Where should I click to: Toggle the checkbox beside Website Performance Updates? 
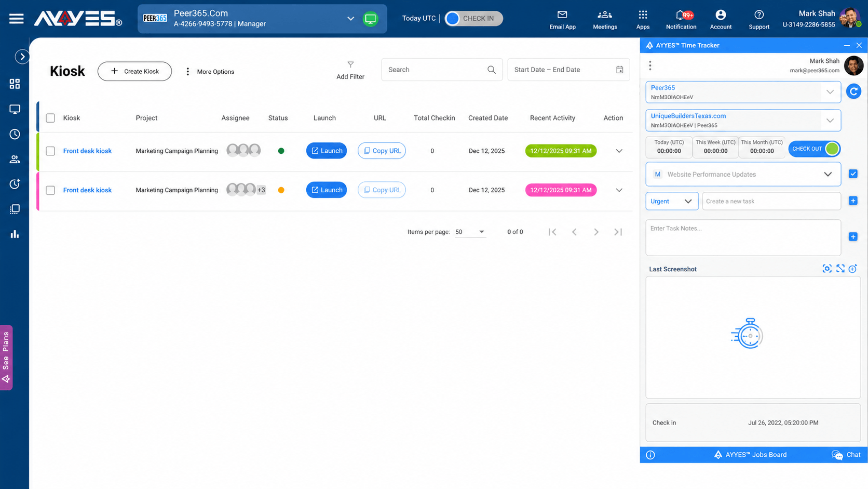[853, 174]
